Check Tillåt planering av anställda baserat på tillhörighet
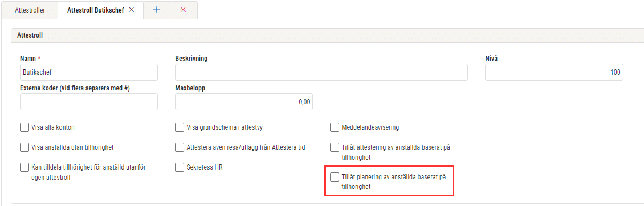The height and width of the screenshot is (206, 644). 335,177
